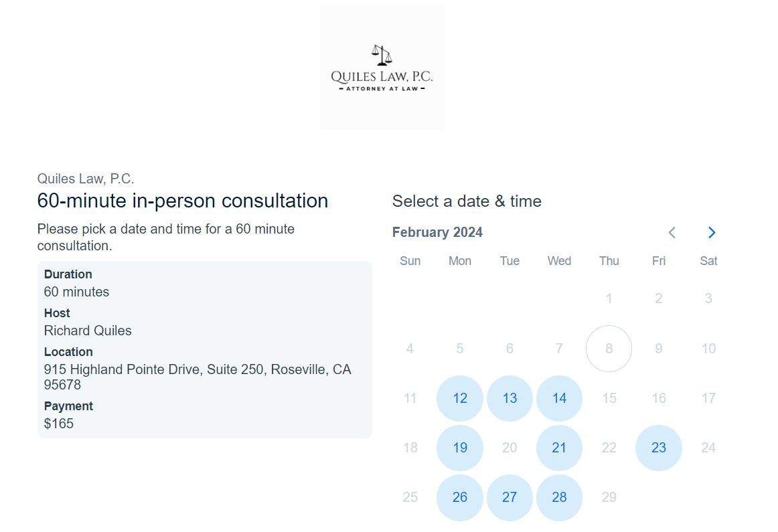Choose Wednesday February 21
The height and width of the screenshot is (532, 778).
[559, 448]
